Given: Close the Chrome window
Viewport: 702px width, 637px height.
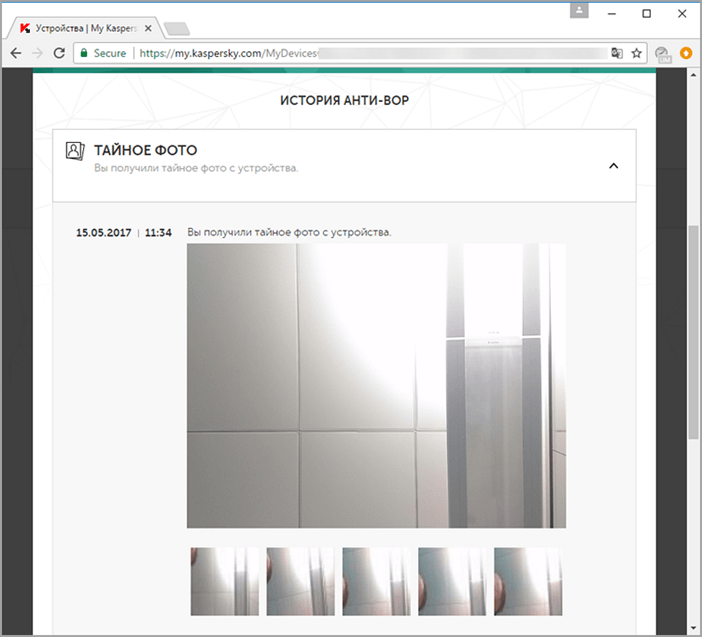Looking at the screenshot, I should click(682, 14).
